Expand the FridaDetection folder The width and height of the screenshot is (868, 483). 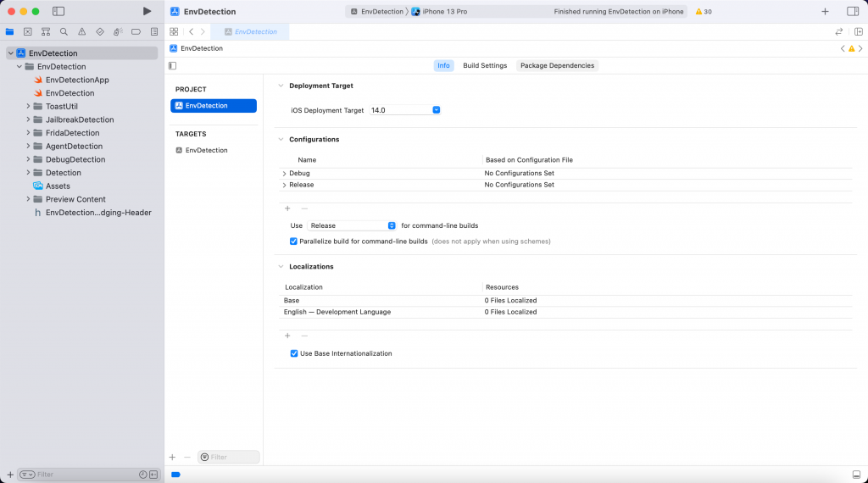[x=28, y=133]
